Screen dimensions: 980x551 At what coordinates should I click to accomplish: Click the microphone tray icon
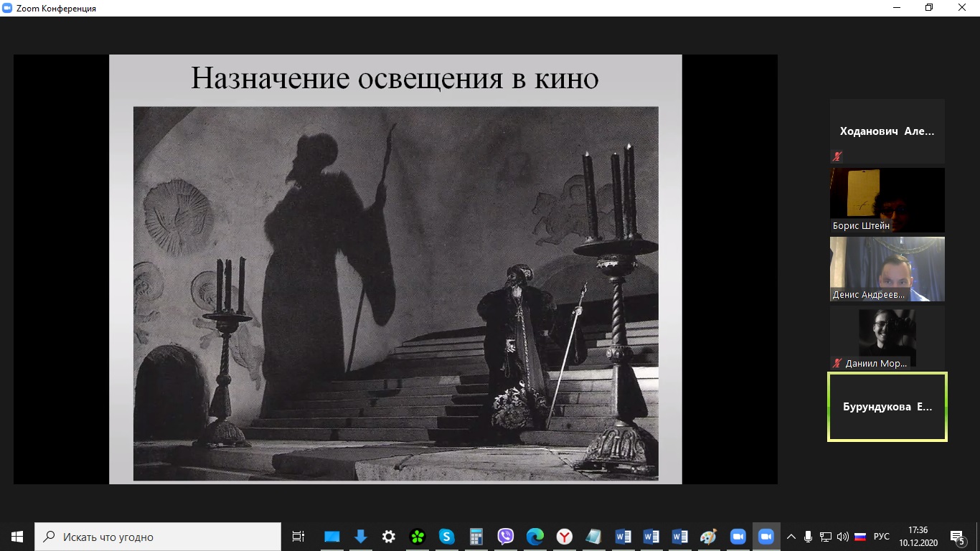[809, 537]
